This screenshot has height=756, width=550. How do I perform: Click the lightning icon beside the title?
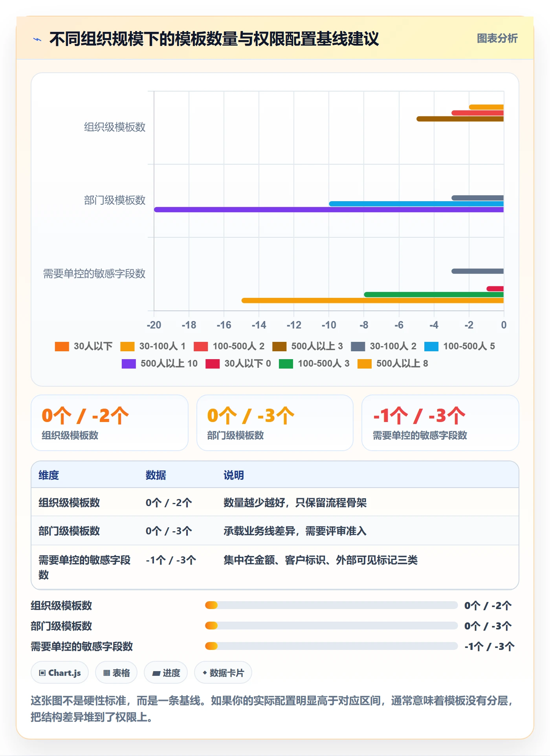coord(37,39)
